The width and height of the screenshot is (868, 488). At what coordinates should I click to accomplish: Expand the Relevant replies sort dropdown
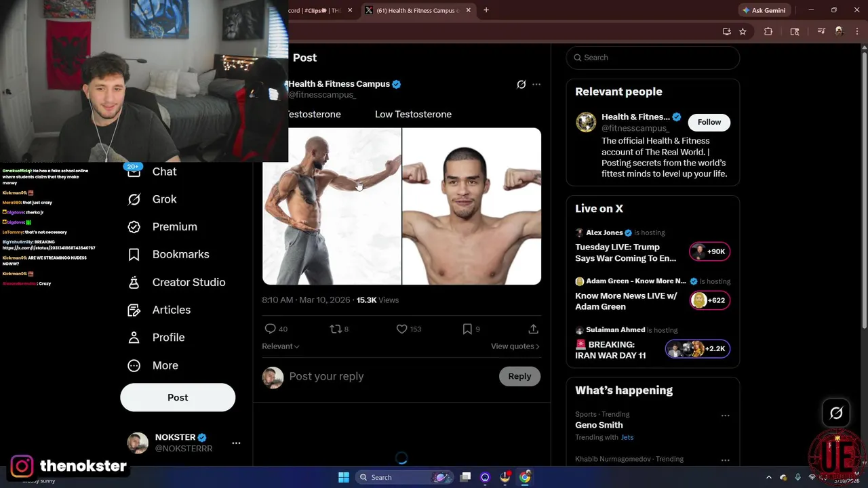pyautogui.click(x=281, y=346)
